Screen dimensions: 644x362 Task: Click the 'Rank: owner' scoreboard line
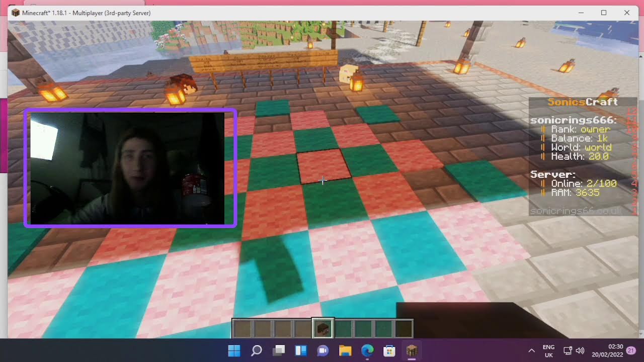coord(576,129)
